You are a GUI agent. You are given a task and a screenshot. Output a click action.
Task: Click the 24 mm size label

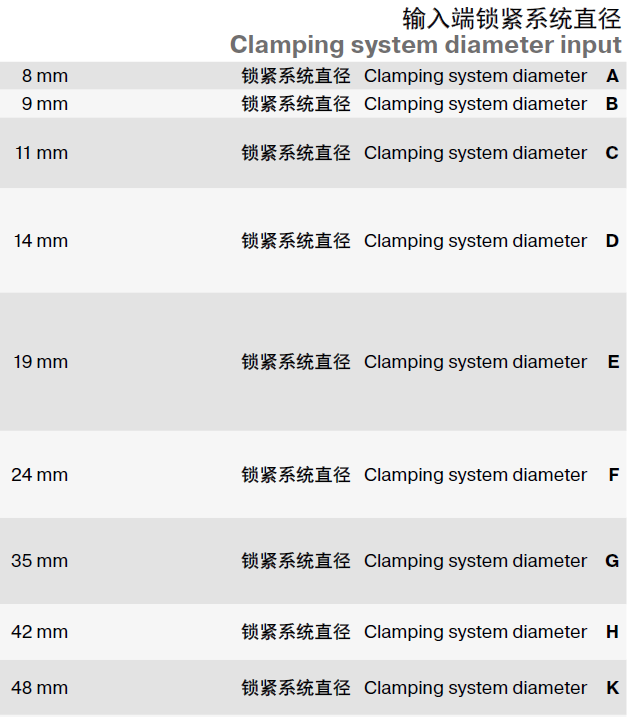coord(40,475)
